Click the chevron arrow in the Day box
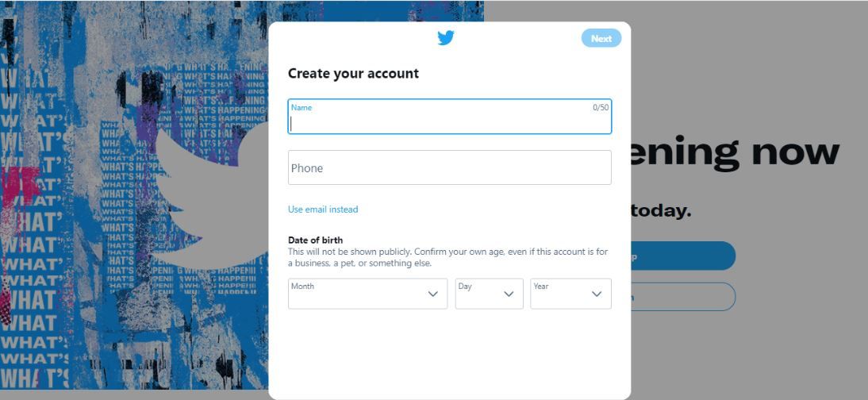 click(509, 294)
